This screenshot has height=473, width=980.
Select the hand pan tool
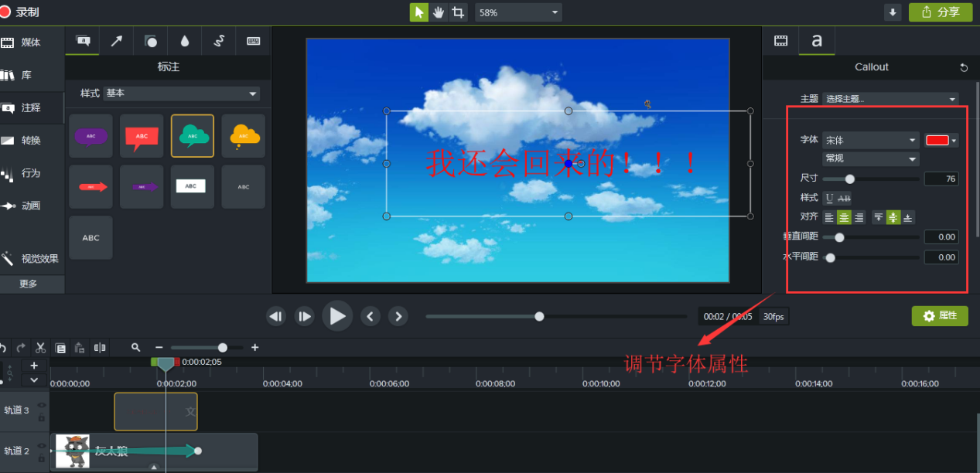tap(439, 12)
